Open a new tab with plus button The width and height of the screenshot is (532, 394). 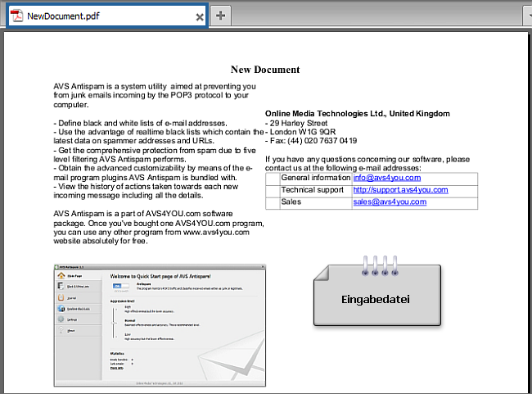220,16
